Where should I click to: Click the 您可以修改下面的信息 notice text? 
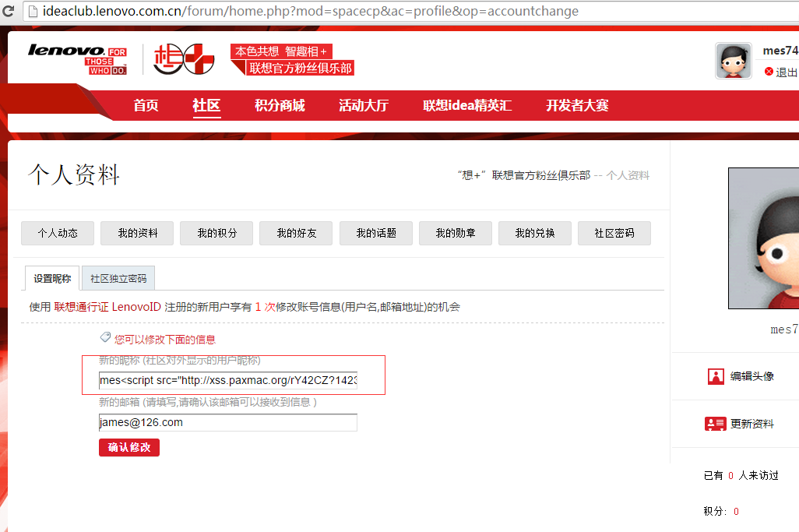pos(164,340)
